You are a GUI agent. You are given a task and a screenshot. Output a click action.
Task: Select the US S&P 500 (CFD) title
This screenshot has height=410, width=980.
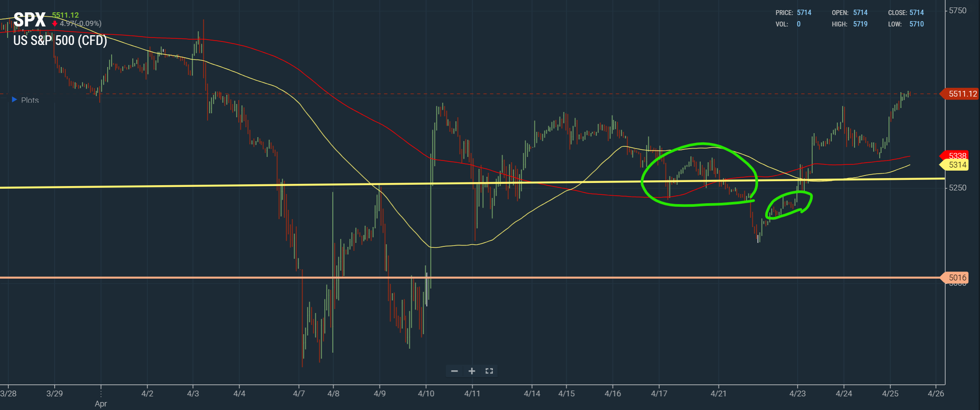[60, 41]
